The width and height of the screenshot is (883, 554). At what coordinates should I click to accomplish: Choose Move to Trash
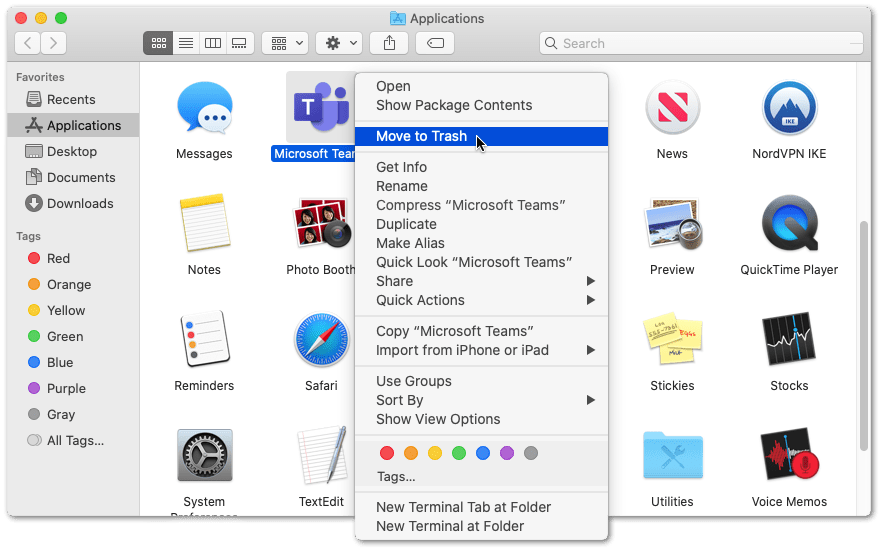(x=481, y=136)
